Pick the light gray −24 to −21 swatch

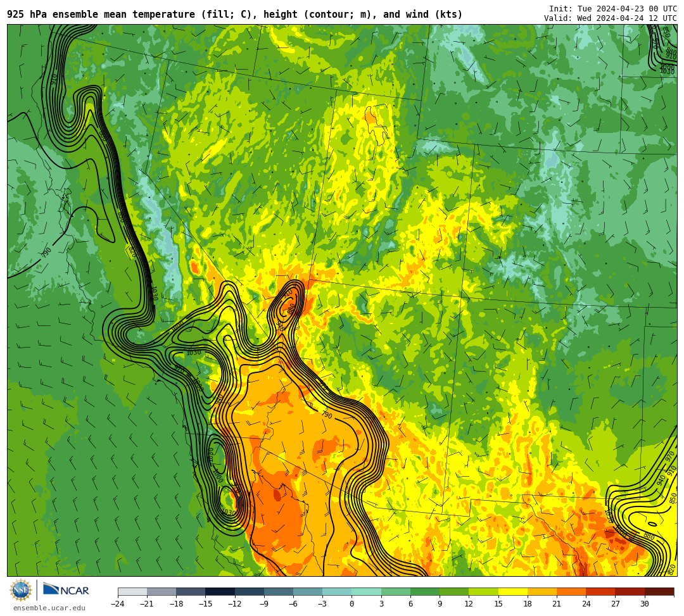132,591
